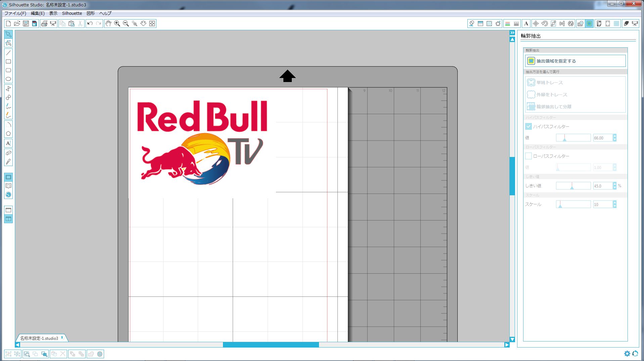Collapse the right panel with double chevron
Image resolution: width=644 pixels, height=361 pixels.
(x=512, y=33)
